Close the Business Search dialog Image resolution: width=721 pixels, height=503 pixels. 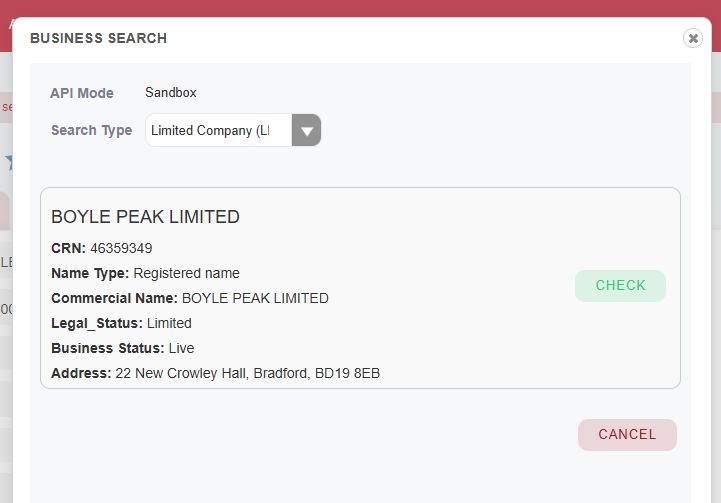tap(692, 38)
